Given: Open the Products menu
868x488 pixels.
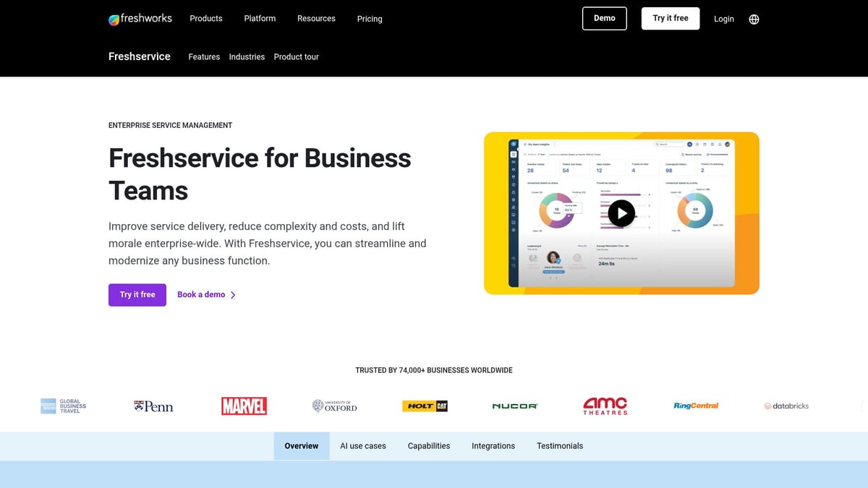Looking at the screenshot, I should coord(206,19).
